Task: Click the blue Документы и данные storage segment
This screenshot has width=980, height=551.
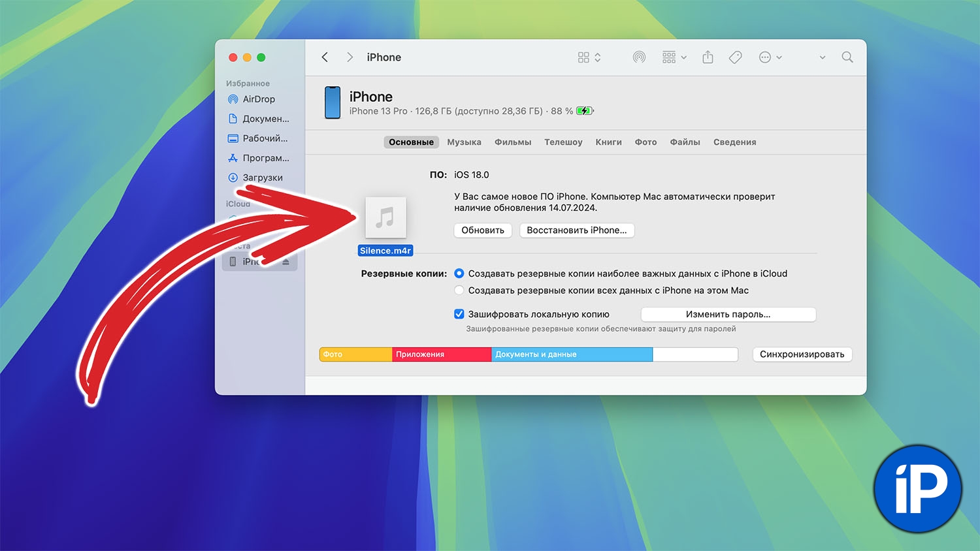Action: pyautogui.click(x=572, y=354)
